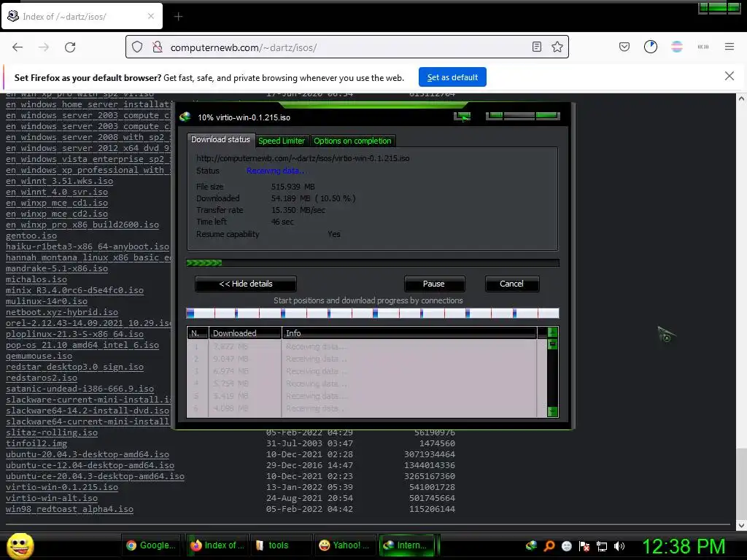Open the en_winnt_3.51.wks.iso link

[x=59, y=181]
